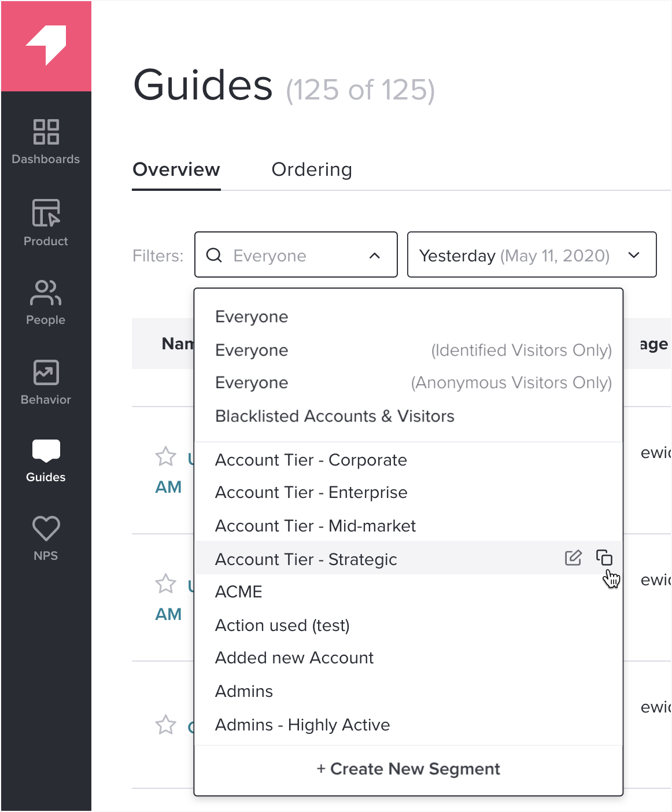Screen dimensions: 672x812
Task: Select Account Tier - Enterprise segment
Action: point(311,493)
